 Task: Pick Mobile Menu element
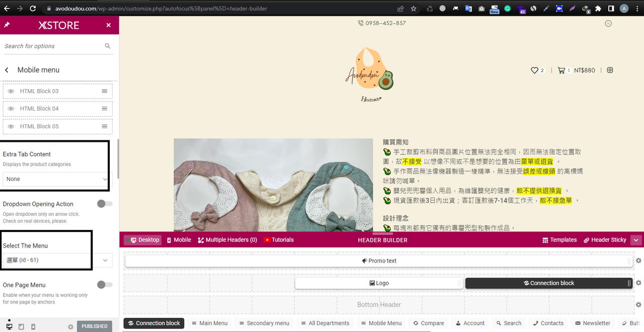coord(380,323)
